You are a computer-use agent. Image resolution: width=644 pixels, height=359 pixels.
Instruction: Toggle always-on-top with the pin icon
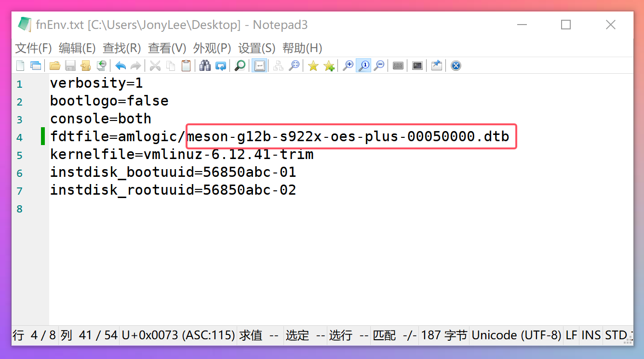click(x=436, y=65)
